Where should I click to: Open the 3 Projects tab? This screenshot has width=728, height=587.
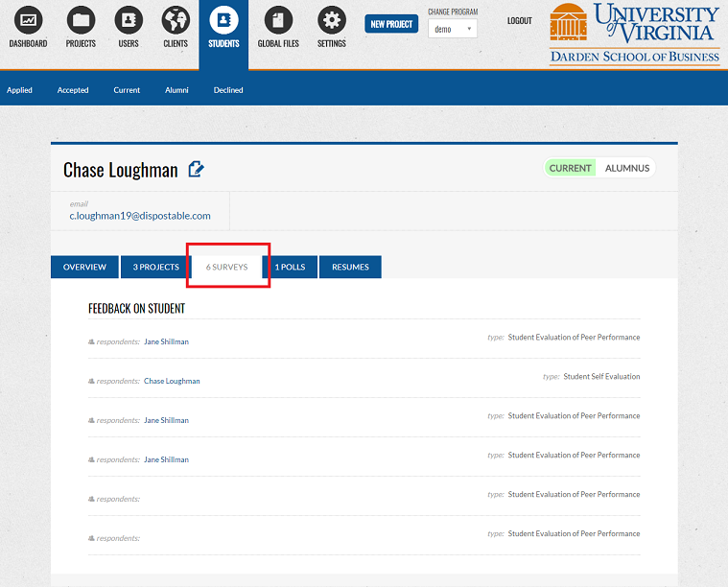[x=156, y=267]
